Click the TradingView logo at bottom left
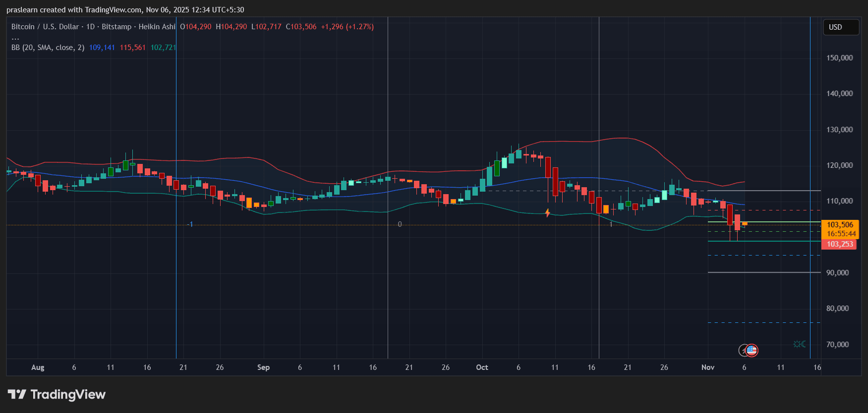Viewport: 868px width, 413px height. click(x=57, y=395)
